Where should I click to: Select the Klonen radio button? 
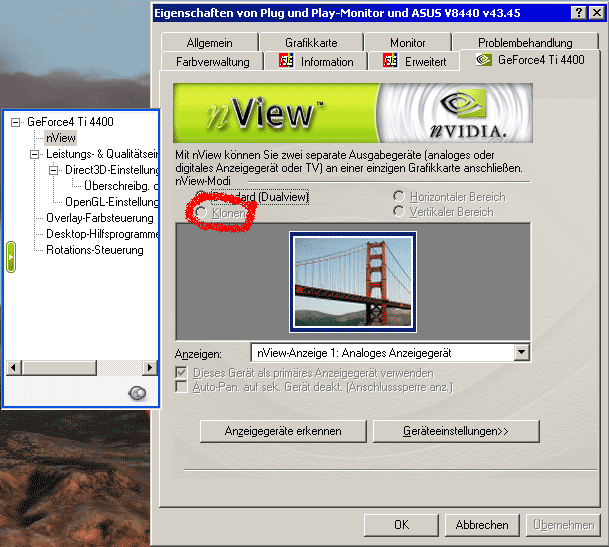pos(201,212)
